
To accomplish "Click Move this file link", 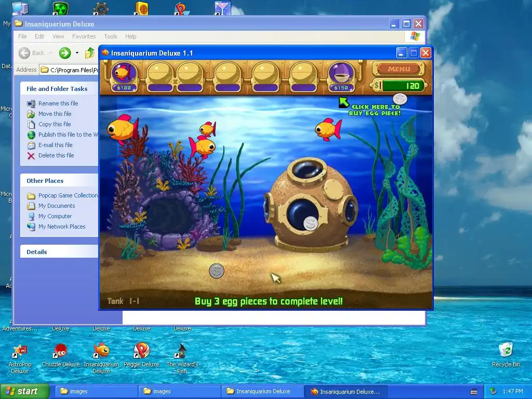I will [55, 114].
